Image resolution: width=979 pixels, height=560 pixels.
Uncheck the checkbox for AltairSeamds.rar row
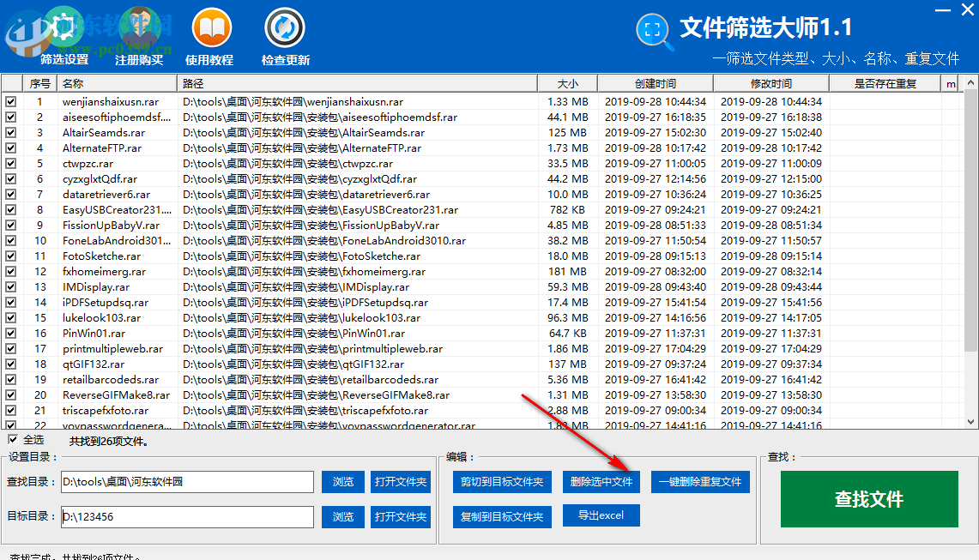coord(10,132)
